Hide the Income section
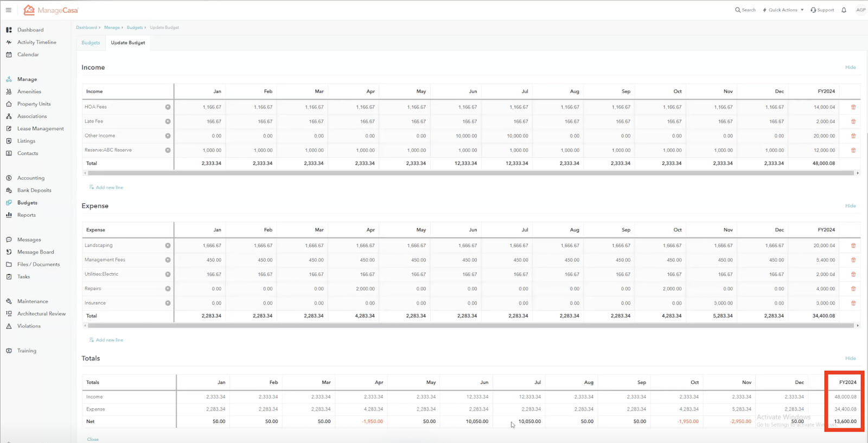Viewport: 868px width, 443px height. pos(850,67)
